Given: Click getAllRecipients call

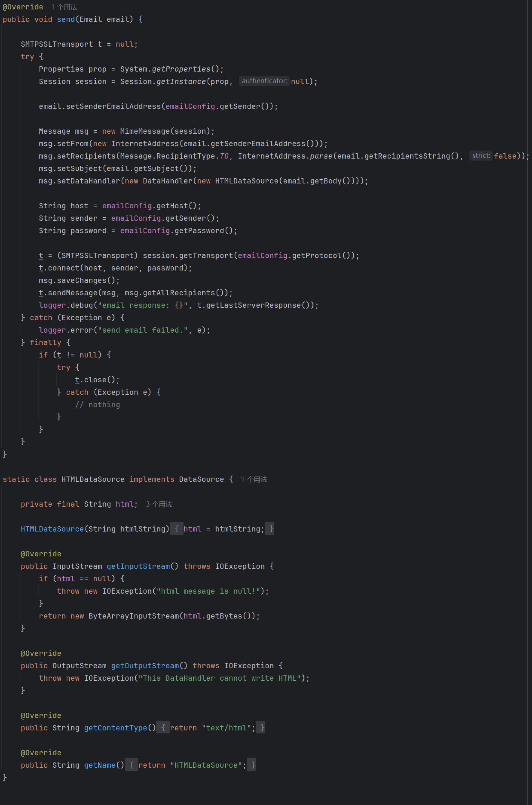Looking at the screenshot, I should pyautogui.click(x=179, y=293).
